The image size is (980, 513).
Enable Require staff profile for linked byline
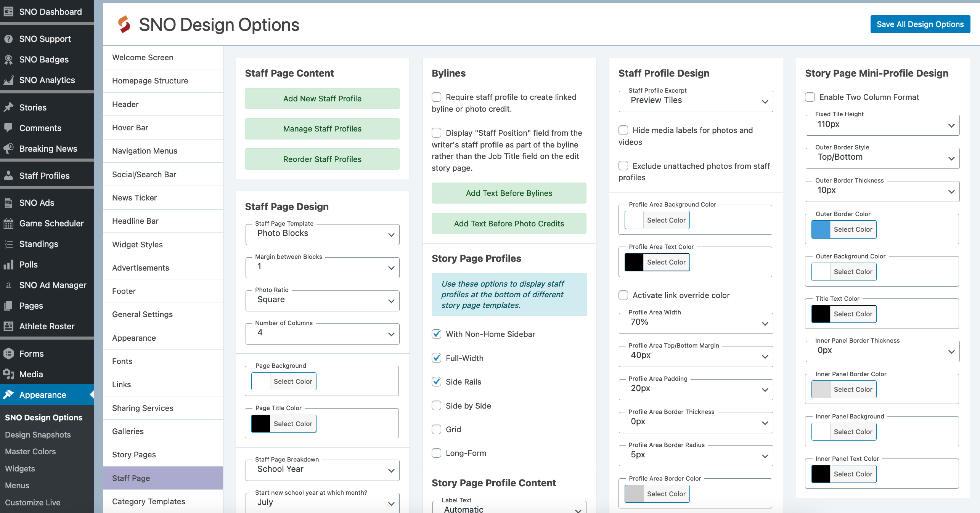tap(437, 97)
